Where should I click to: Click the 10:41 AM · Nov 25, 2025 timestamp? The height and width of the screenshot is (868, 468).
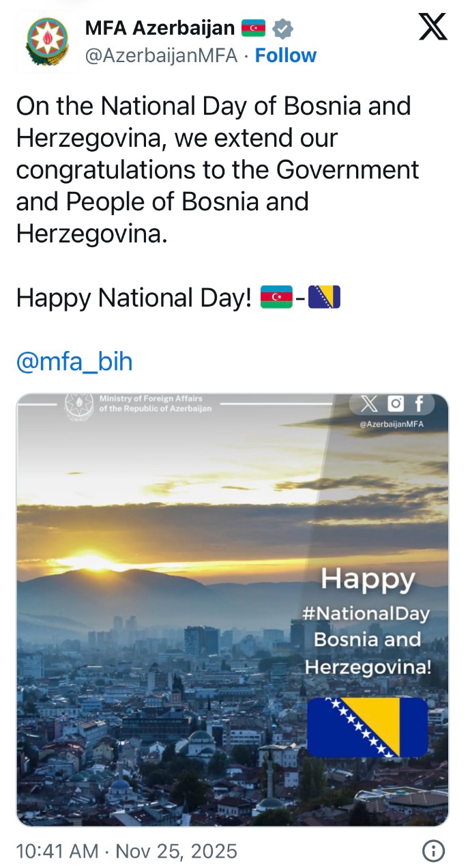pos(126,851)
